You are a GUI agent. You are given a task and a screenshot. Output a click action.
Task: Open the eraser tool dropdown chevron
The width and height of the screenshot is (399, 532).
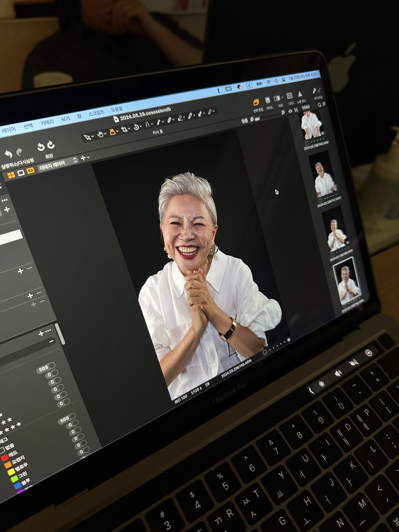point(184,117)
